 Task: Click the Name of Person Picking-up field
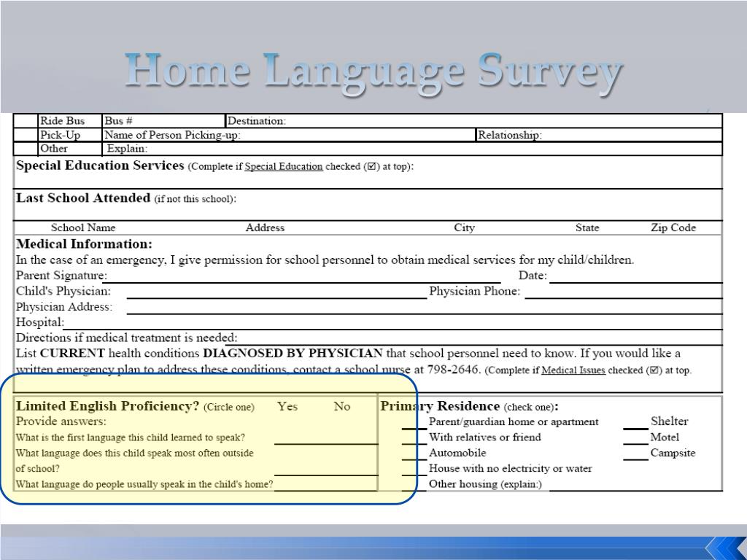pyautogui.click(x=289, y=135)
